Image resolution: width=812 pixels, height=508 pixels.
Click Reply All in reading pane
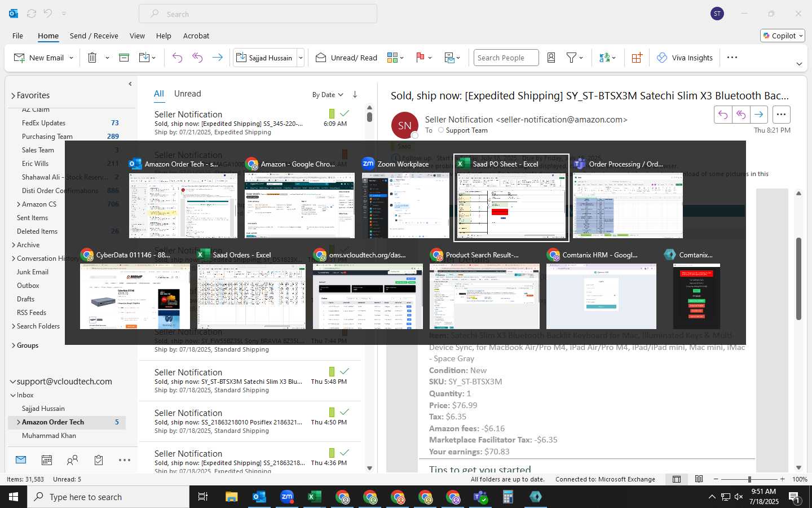click(x=741, y=115)
